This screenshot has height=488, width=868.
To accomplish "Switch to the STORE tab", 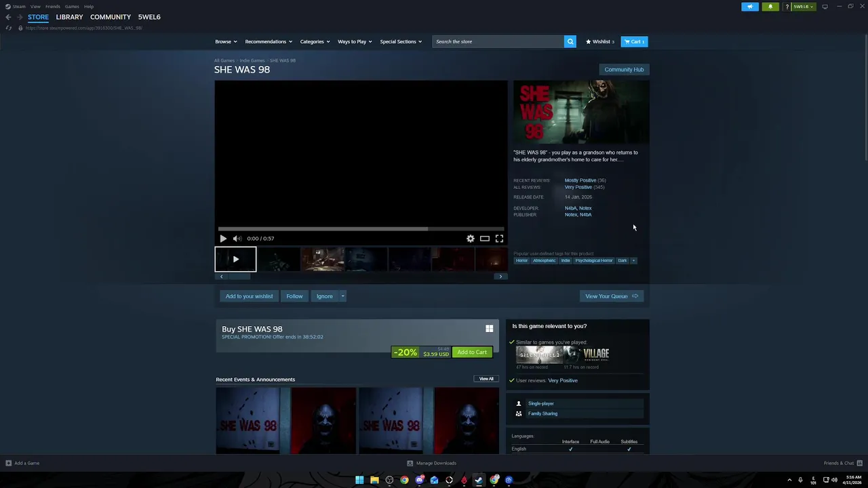I will tap(38, 17).
